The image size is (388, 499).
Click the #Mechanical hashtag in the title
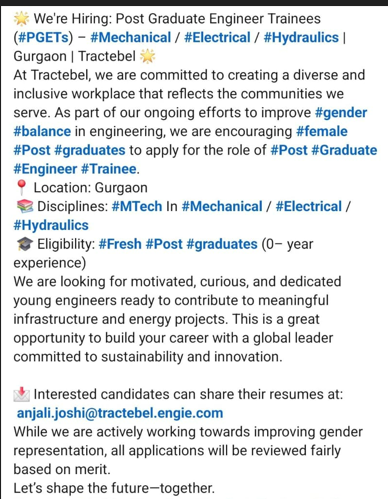point(131,38)
